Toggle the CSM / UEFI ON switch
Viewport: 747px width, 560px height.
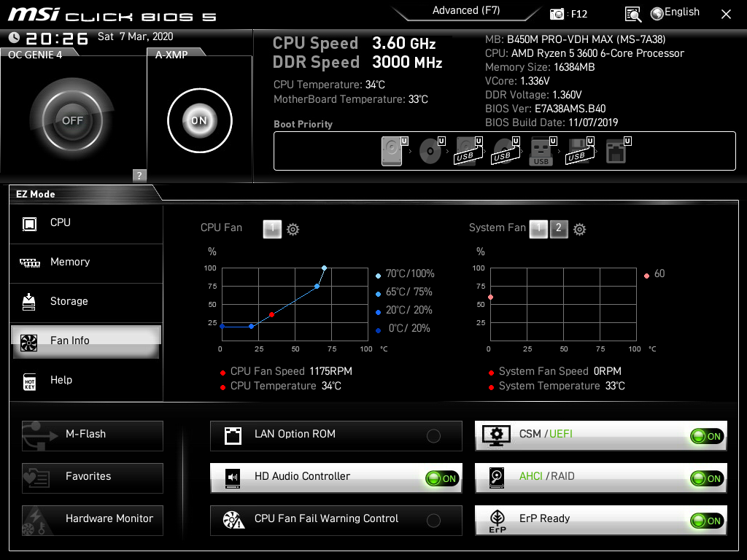coord(707,436)
